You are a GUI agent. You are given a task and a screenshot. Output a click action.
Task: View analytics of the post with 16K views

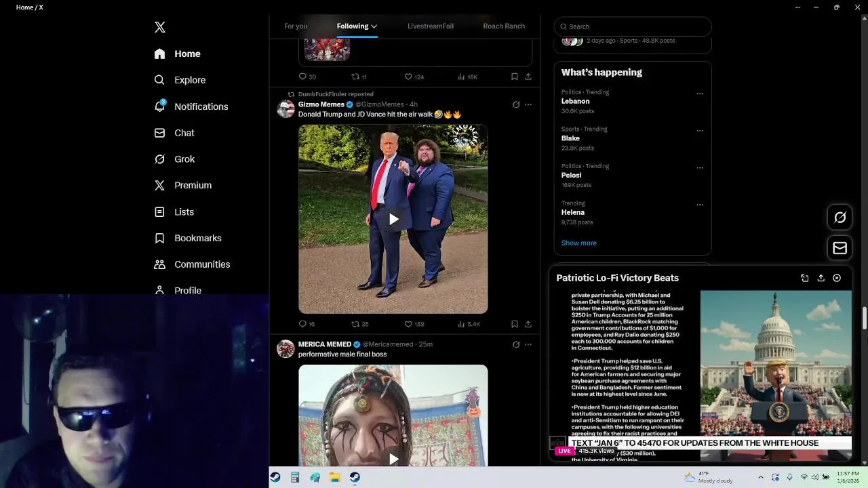[x=467, y=77]
